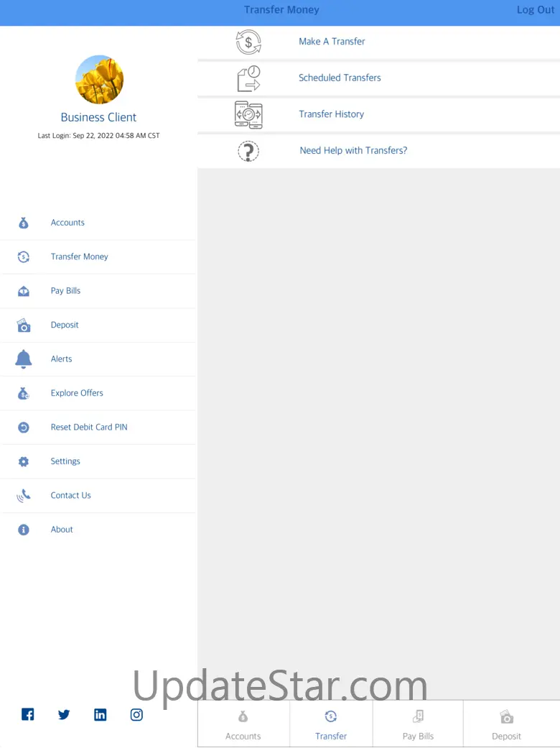Click the question mark help icon

tap(248, 151)
